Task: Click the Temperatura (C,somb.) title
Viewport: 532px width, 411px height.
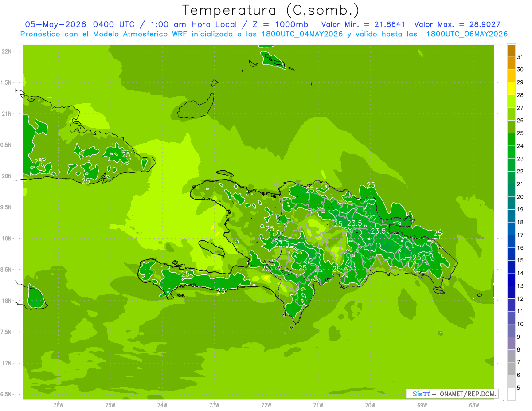Action: (x=270, y=10)
